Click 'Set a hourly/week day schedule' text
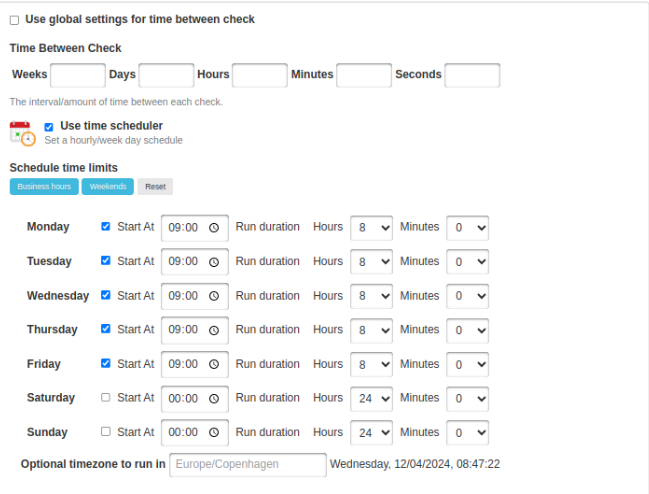Image resolution: width=649 pixels, height=494 pixels. (113, 140)
